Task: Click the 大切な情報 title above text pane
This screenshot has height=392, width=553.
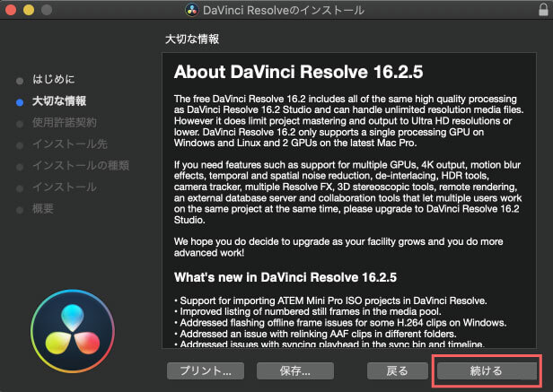Action: (x=192, y=39)
